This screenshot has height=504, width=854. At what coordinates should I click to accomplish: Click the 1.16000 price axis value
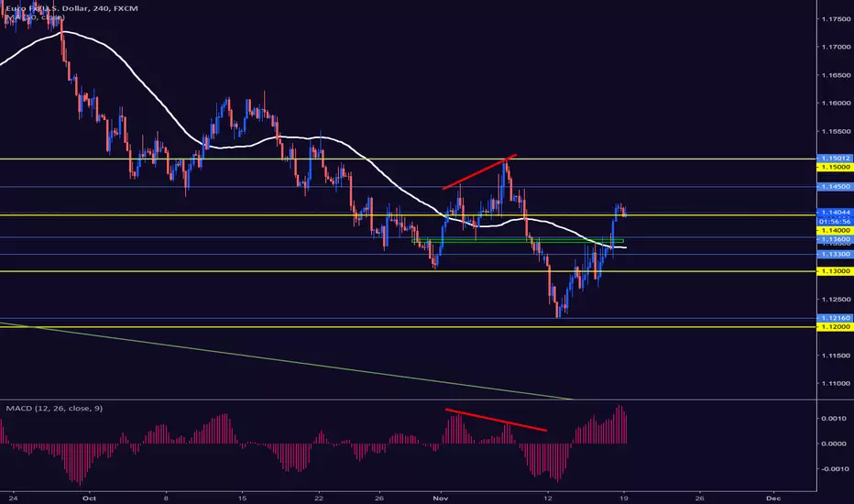click(836, 103)
